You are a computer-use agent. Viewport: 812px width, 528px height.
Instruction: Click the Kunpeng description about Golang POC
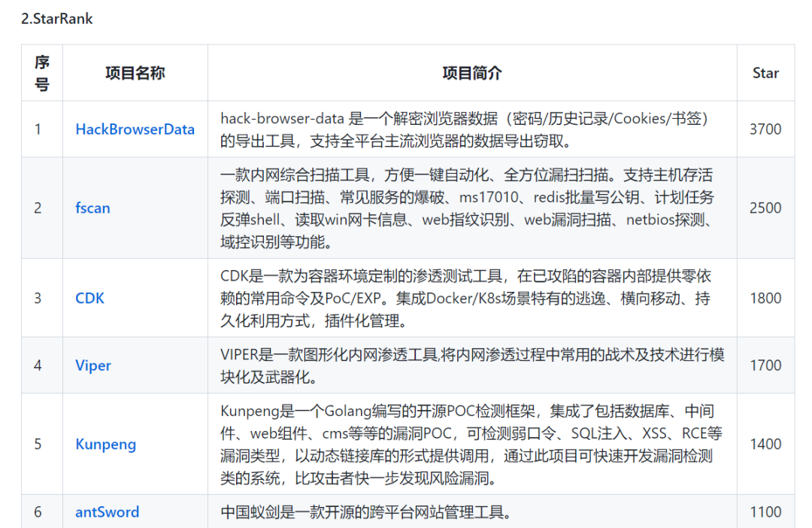click(471, 445)
